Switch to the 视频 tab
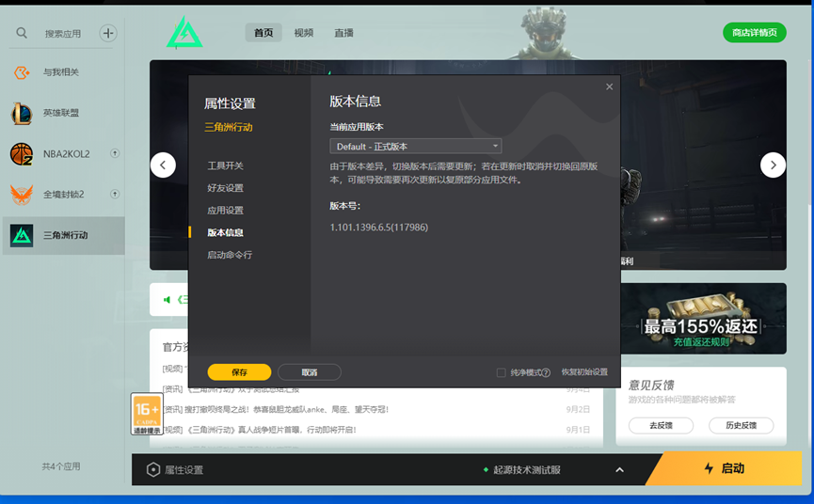This screenshot has width=814, height=504. click(x=304, y=33)
